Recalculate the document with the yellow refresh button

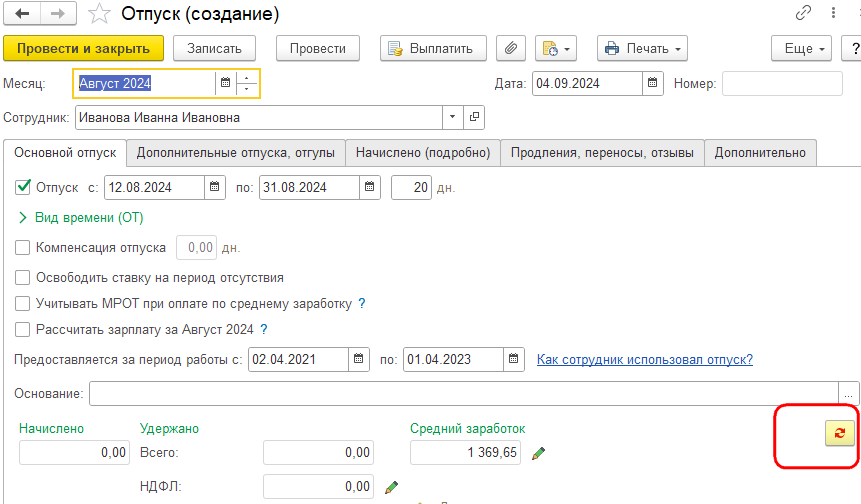[x=840, y=433]
